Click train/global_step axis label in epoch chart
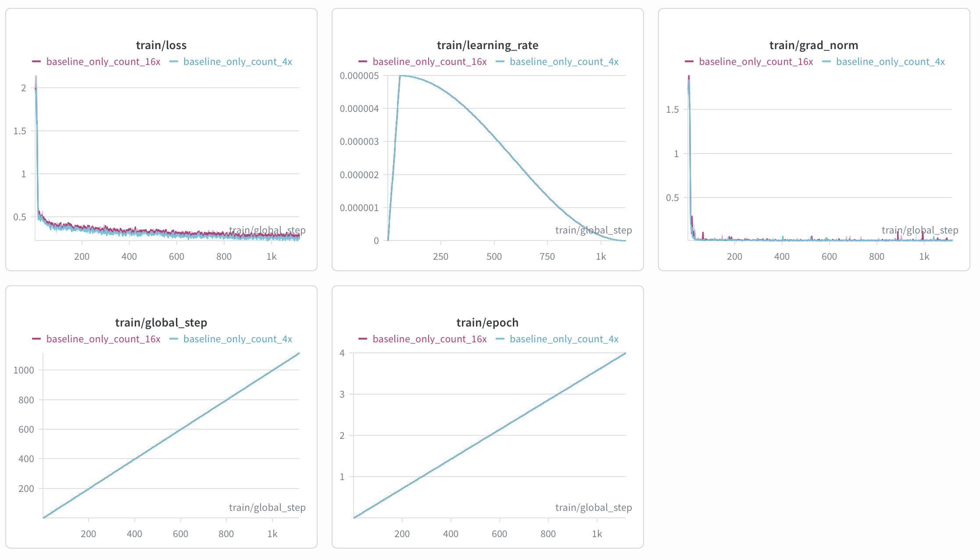980x560 pixels. point(594,508)
